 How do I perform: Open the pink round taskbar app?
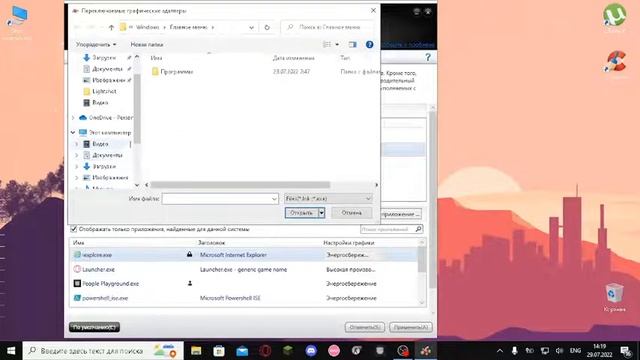click(x=334, y=351)
